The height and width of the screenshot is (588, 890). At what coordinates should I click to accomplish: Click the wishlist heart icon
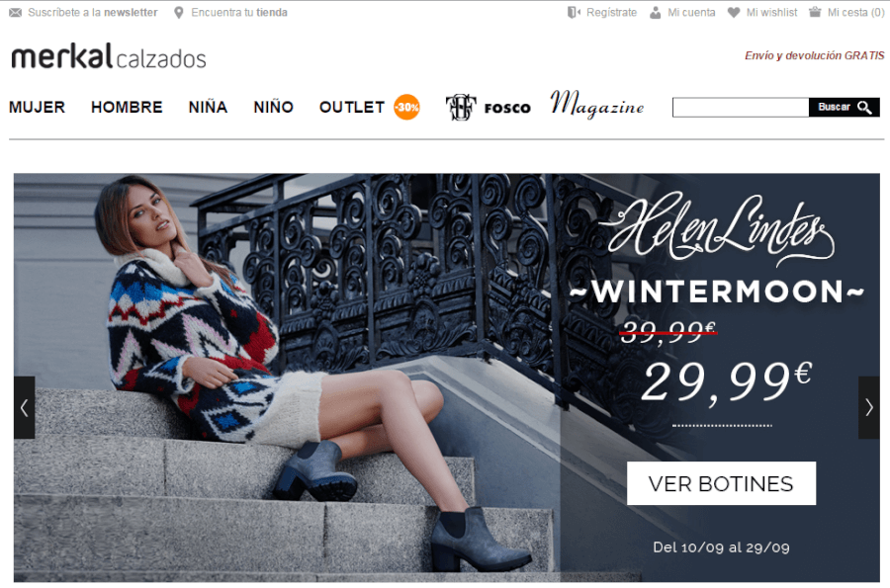pyautogui.click(x=734, y=13)
